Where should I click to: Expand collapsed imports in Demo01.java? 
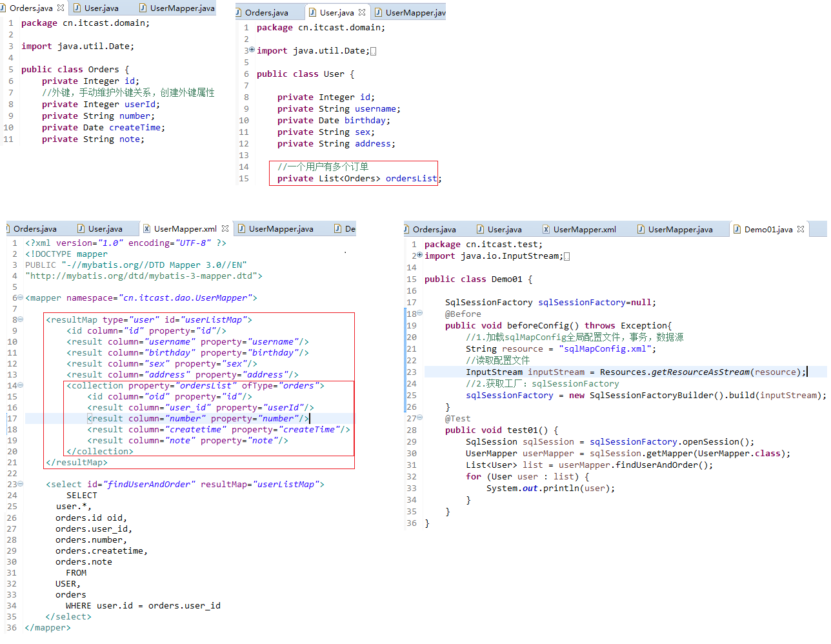pos(419,256)
